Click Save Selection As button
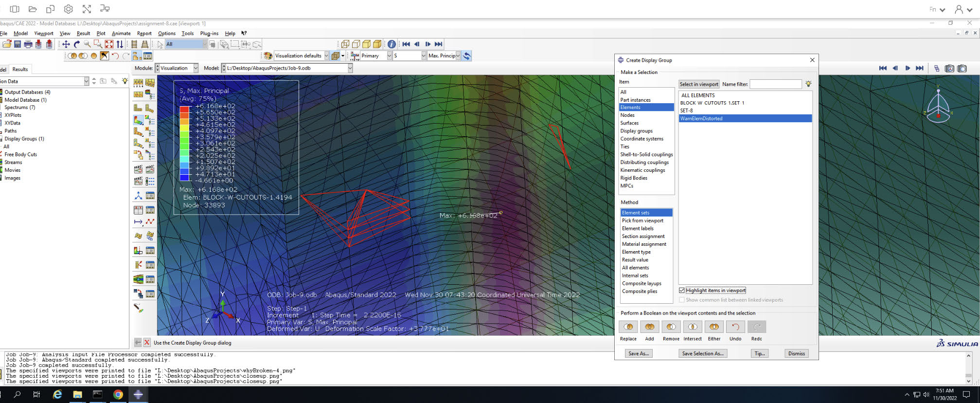 click(x=703, y=353)
